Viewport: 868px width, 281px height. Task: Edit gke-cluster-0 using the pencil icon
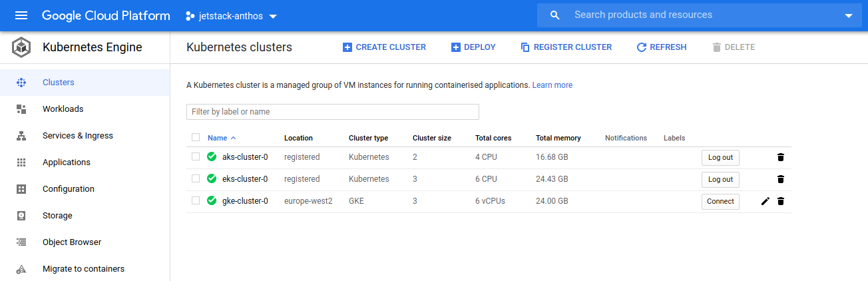pyautogui.click(x=765, y=201)
